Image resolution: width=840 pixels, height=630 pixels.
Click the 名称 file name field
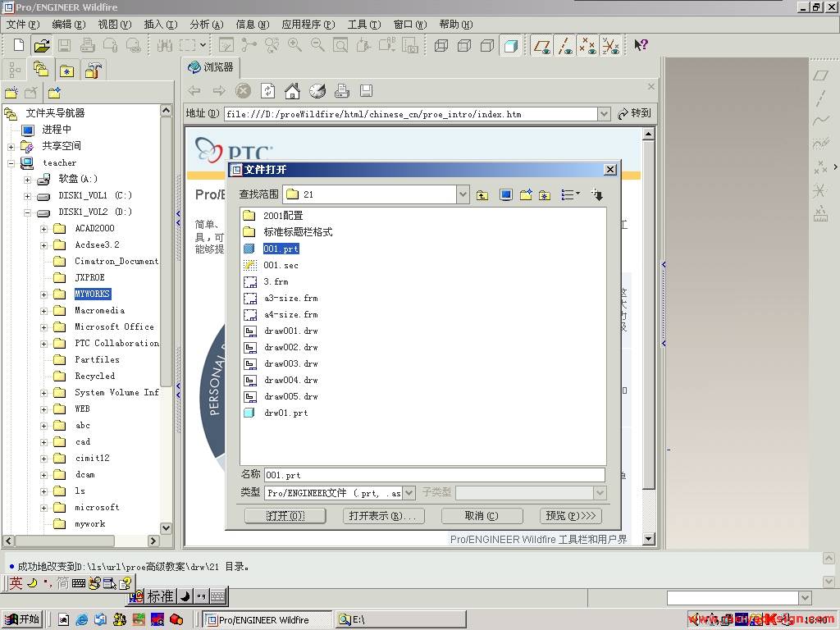point(434,475)
